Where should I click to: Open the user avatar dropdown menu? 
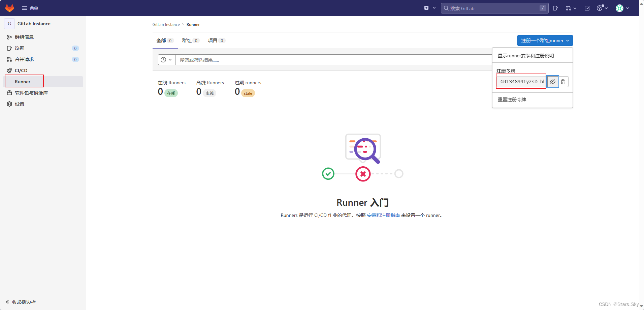[622, 8]
